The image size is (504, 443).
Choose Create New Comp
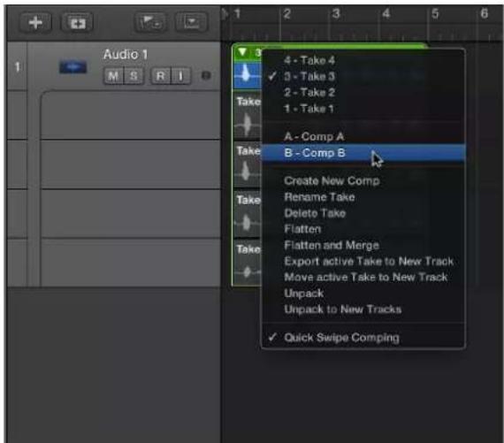pos(363,180)
